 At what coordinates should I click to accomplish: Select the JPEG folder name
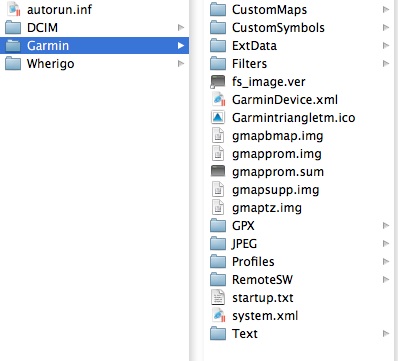click(x=244, y=244)
